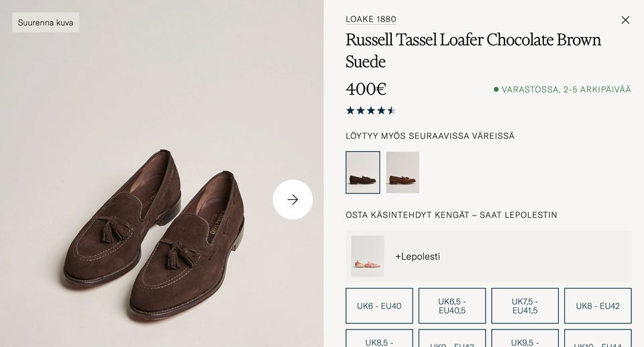The image size is (644, 347).
Task: Pick size UK7,5 - EU41,5
Action: click(525, 306)
